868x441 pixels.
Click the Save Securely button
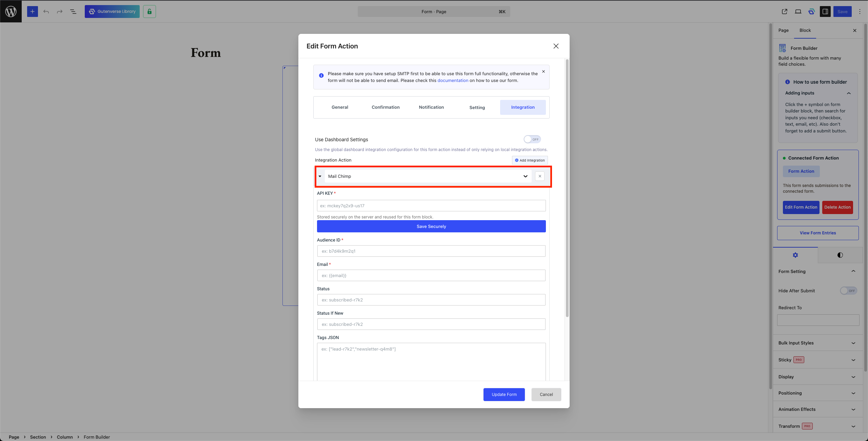click(431, 226)
